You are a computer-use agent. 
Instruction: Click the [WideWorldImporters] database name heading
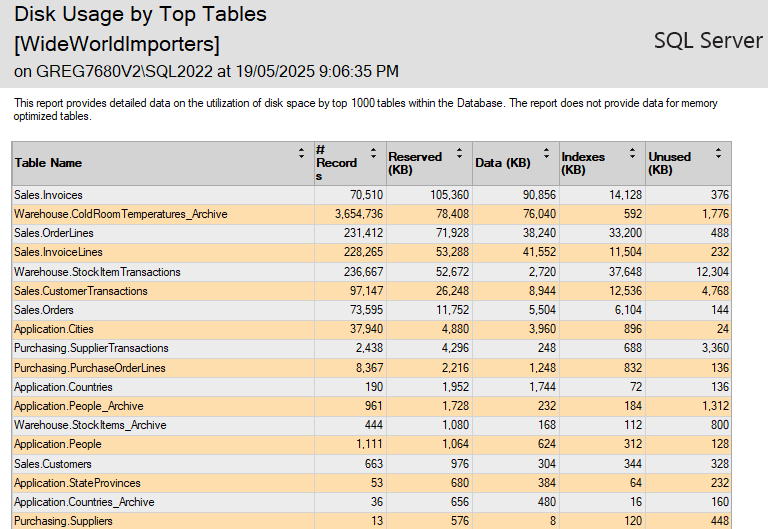coord(117,45)
